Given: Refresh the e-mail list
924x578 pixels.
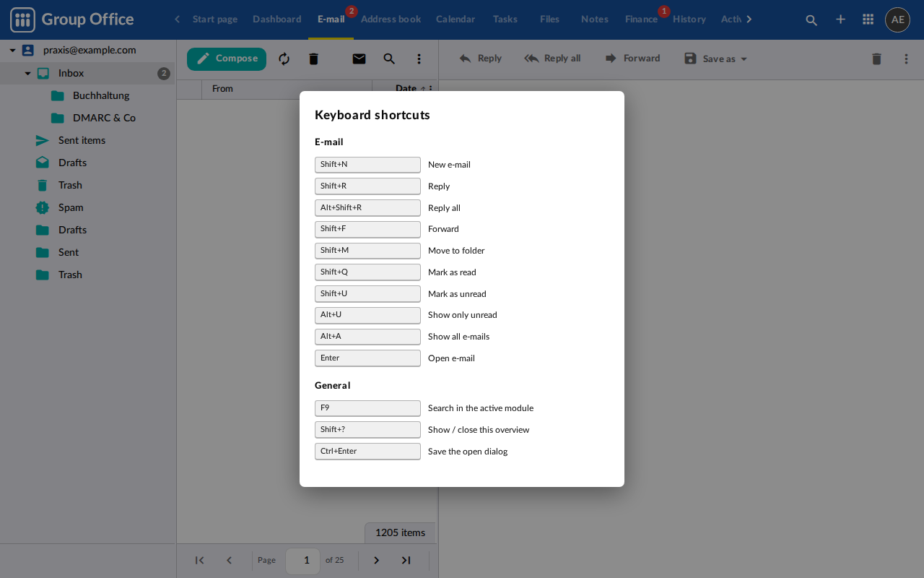Looking at the screenshot, I should (x=284, y=59).
